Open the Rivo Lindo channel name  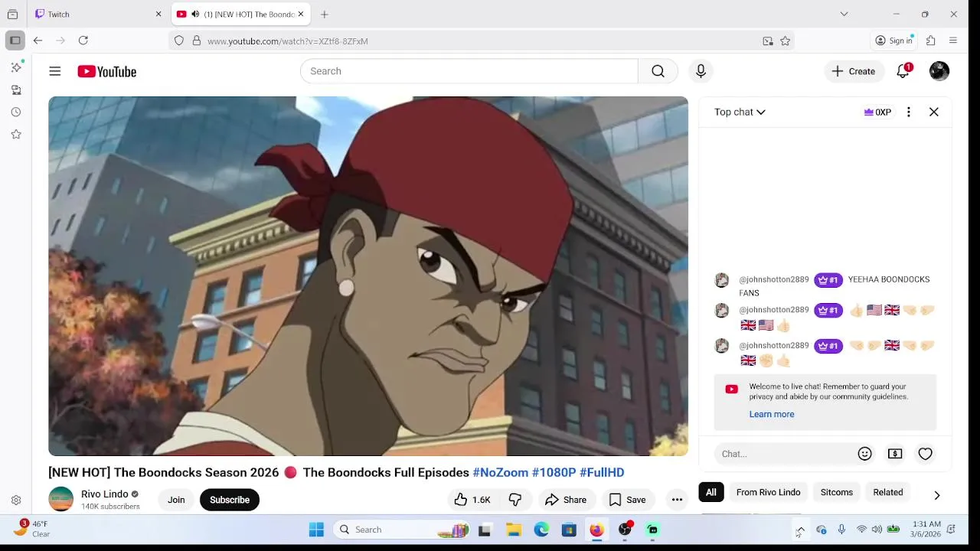[105, 494]
